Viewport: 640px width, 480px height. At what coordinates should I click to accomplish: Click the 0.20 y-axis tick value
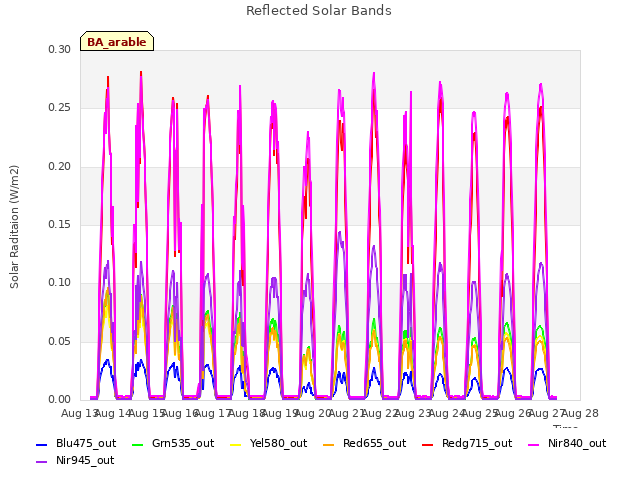[60, 166]
